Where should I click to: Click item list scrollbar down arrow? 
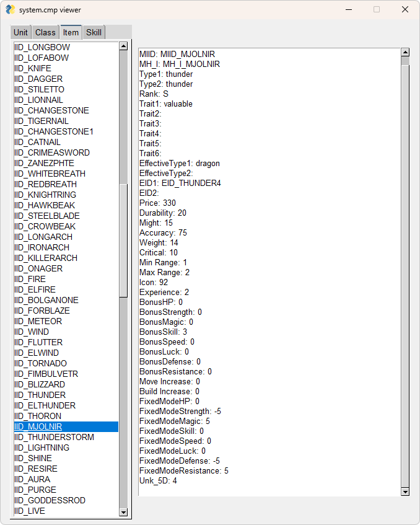[x=123, y=512]
